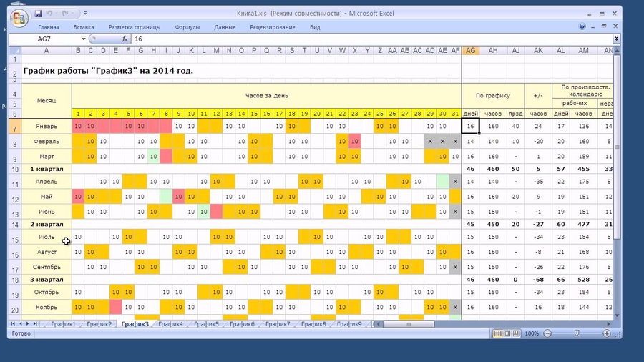Open the Name Box dropdown arrow
Image resolution: width=644 pixels, height=362 pixels.
[84, 39]
